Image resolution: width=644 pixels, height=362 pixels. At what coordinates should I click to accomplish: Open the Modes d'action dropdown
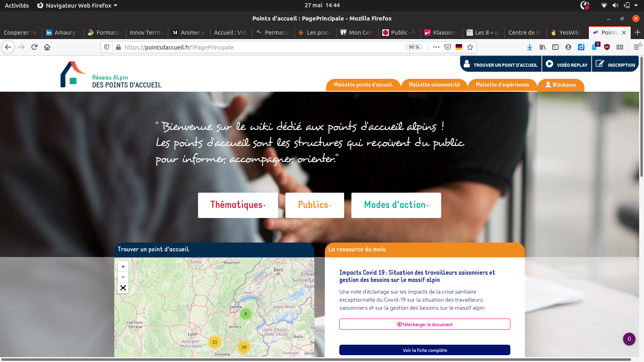[x=396, y=205]
